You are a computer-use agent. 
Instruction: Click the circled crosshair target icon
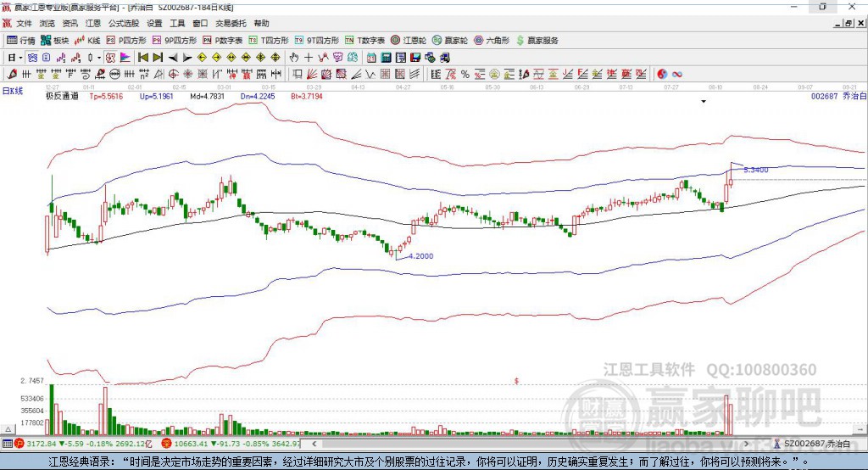173,75
